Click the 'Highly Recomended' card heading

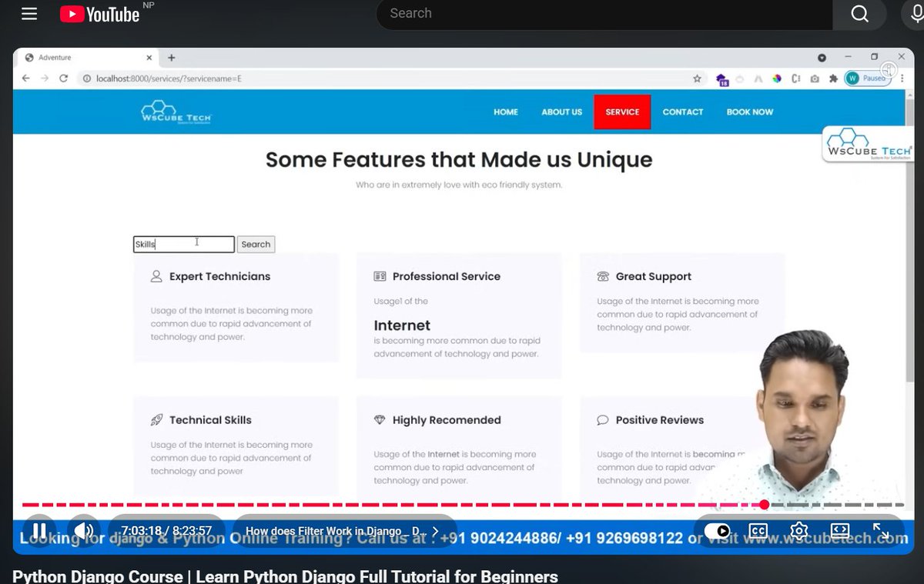coord(447,420)
